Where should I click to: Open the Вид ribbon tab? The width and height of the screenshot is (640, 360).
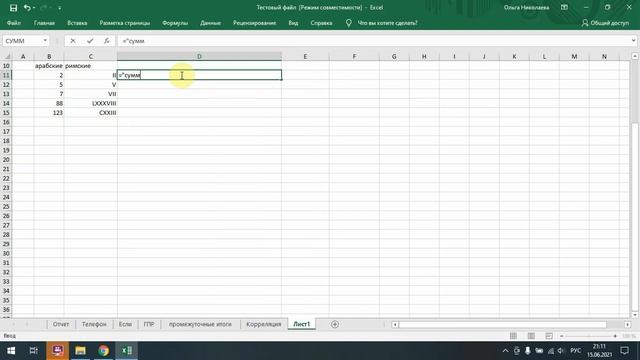click(x=293, y=23)
